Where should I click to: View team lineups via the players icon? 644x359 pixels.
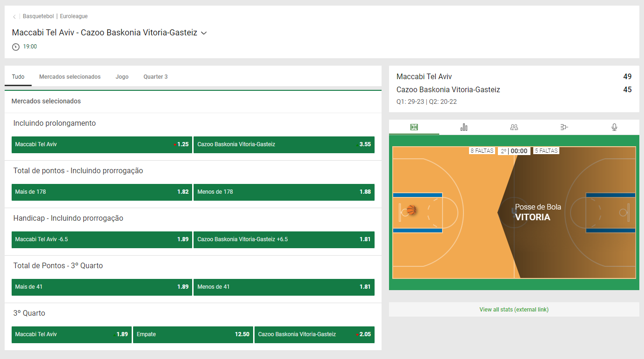click(x=514, y=127)
